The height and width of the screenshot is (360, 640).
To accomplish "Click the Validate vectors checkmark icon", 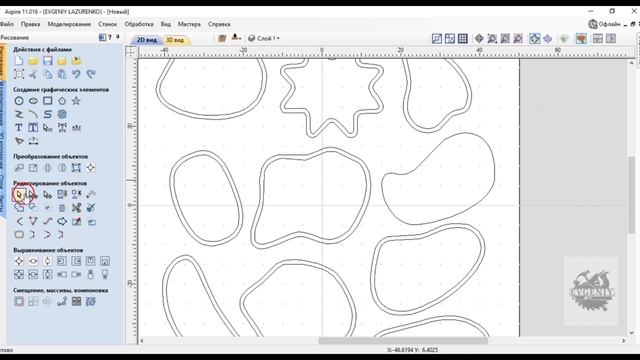I will [x=91, y=208].
